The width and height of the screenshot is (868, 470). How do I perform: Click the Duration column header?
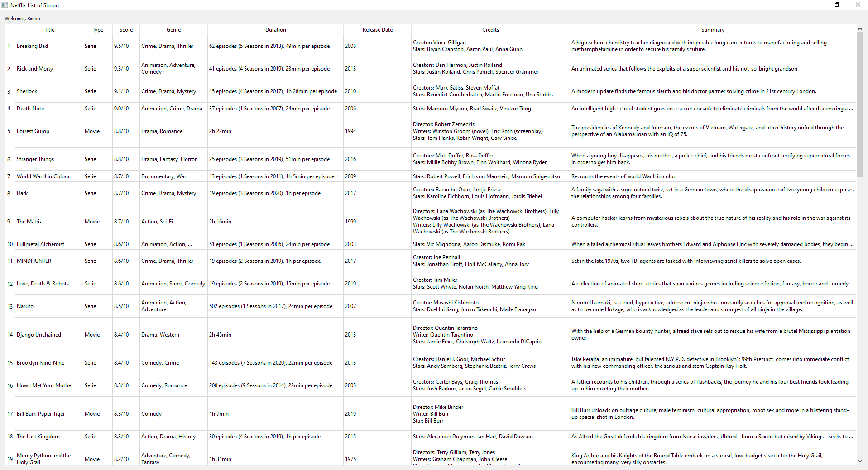click(x=275, y=29)
